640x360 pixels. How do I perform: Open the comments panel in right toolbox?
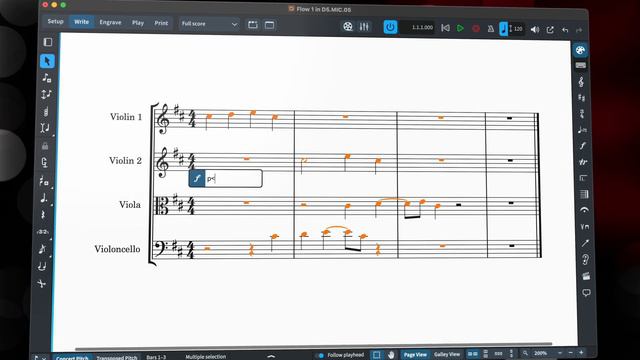point(587,293)
